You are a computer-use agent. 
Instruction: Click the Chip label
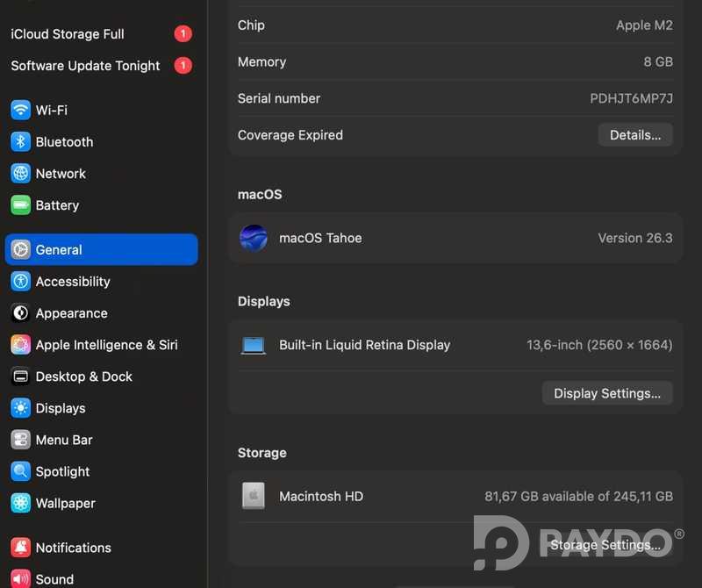tap(251, 25)
